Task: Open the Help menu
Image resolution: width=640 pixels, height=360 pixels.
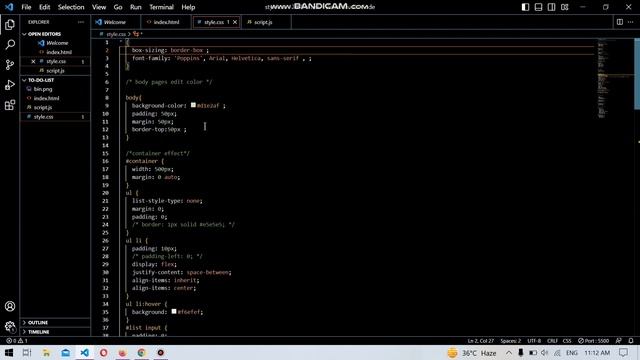Action: [188, 7]
